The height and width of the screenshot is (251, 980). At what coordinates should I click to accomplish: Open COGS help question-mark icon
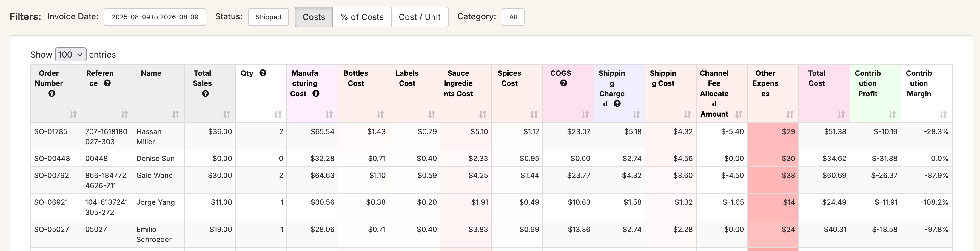pos(564,83)
